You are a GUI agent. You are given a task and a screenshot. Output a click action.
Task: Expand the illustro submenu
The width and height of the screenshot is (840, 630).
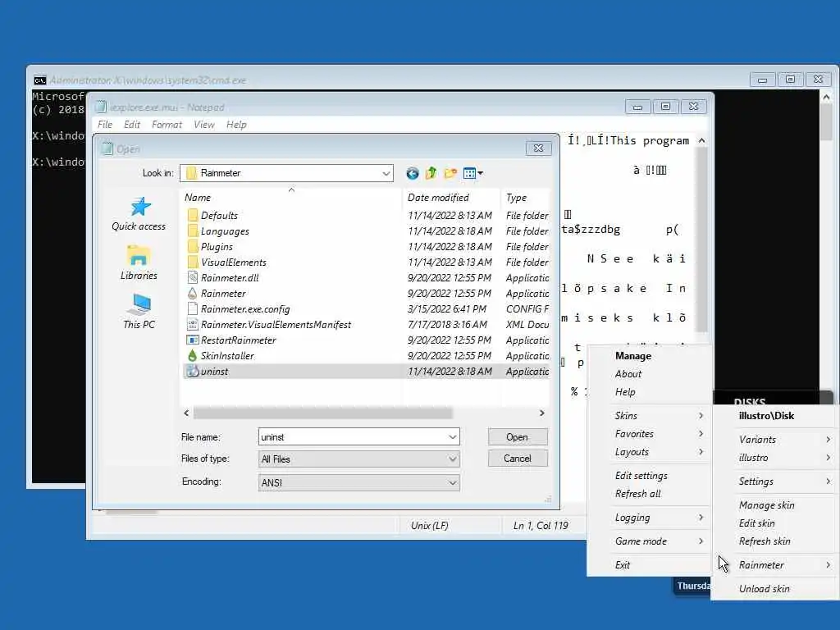click(x=776, y=458)
